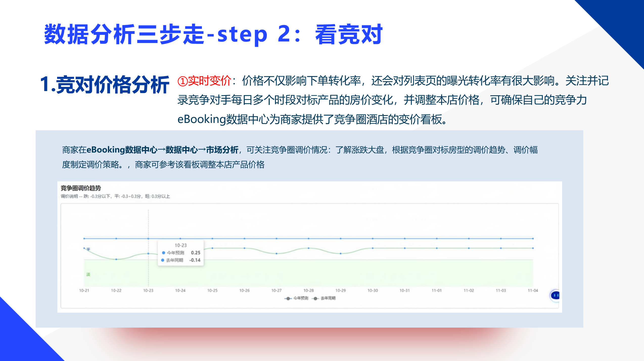The image size is (644, 361).
Task: Click the 11-04 date label on axis
Action: point(533,290)
